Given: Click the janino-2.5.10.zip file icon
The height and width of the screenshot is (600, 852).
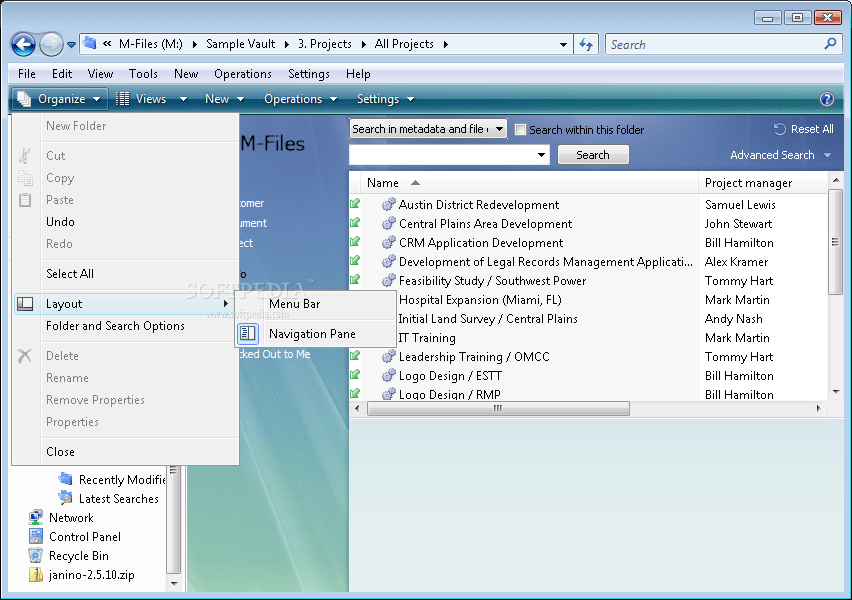Looking at the screenshot, I should coord(36,574).
